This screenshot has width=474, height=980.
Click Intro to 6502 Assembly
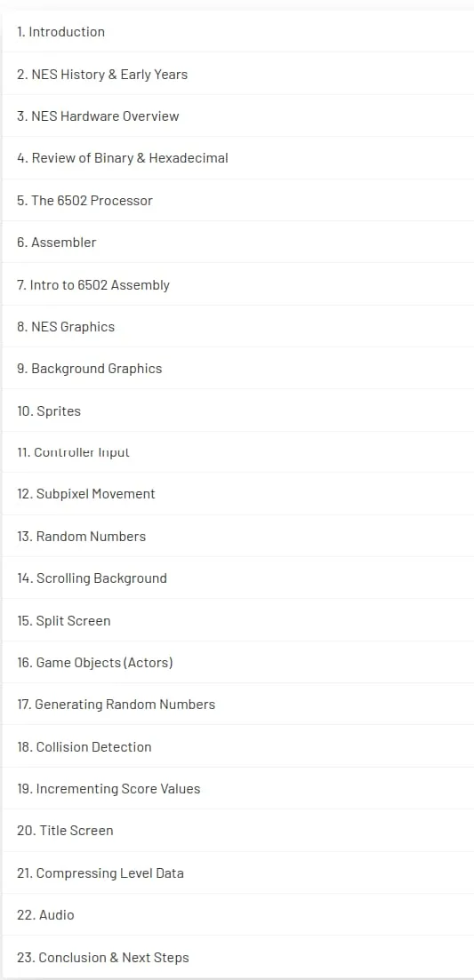pos(237,284)
